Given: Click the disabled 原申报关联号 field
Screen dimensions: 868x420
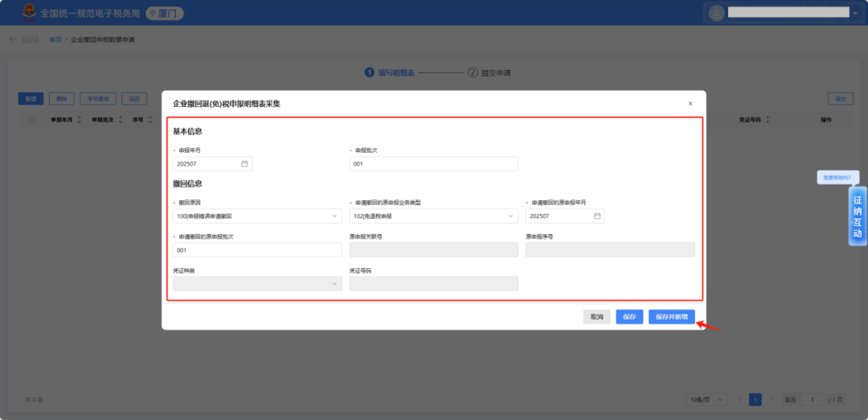Looking at the screenshot, I should point(434,250).
